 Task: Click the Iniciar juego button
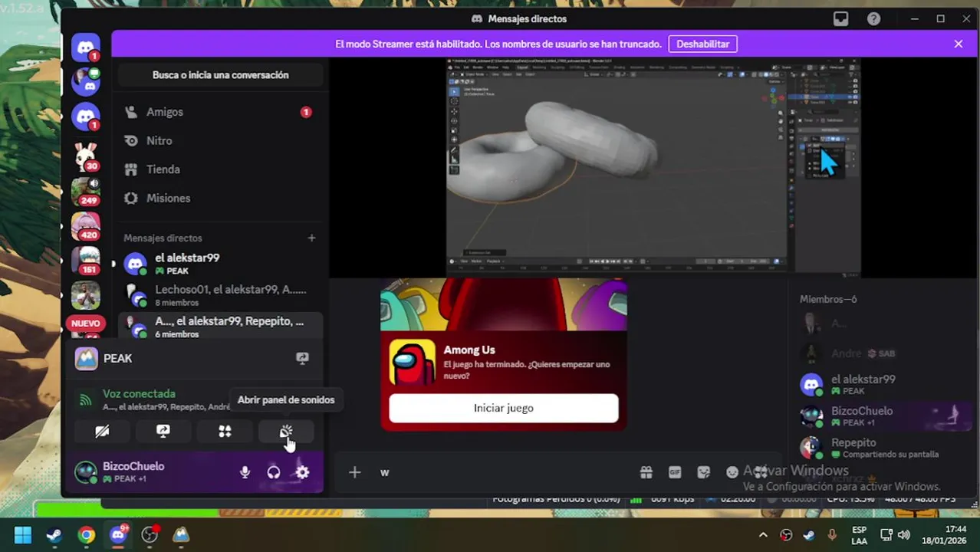pyautogui.click(x=504, y=408)
